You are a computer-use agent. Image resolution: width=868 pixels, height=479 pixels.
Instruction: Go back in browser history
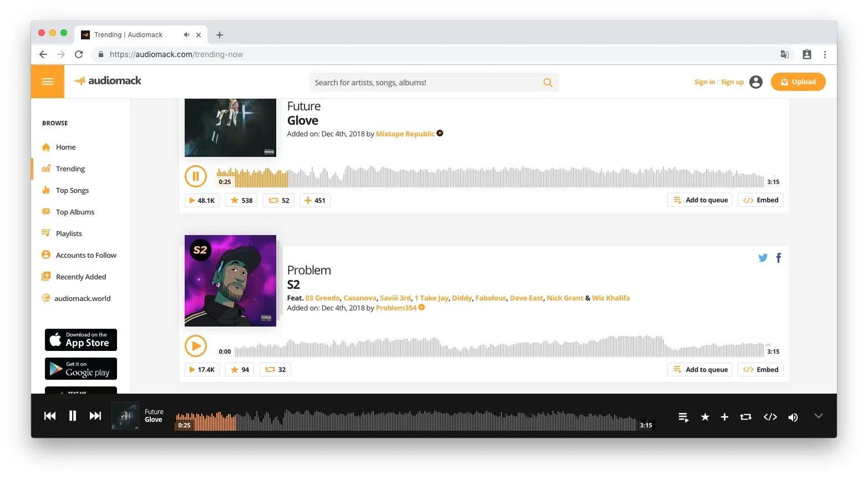point(43,54)
